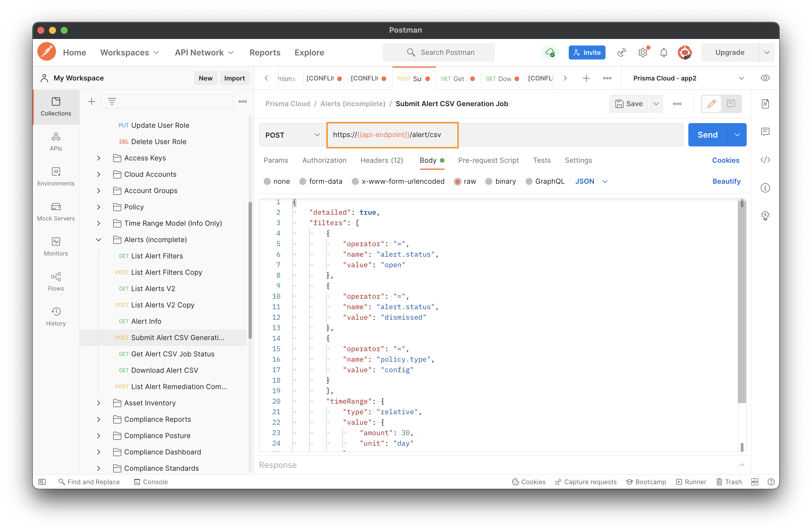This screenshot has height=532, width=812.
Task: Click the sync status cloud icon
Action: point(549,52)
